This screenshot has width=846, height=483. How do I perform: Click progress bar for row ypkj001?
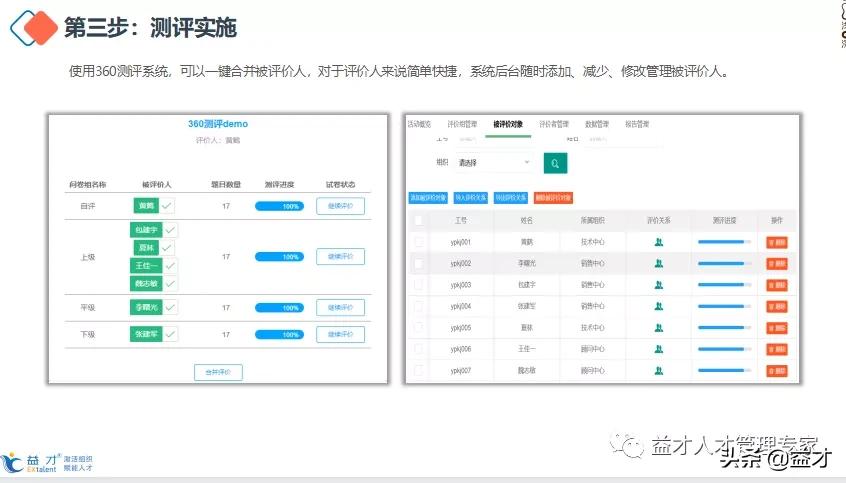click(x=724, y=242)
